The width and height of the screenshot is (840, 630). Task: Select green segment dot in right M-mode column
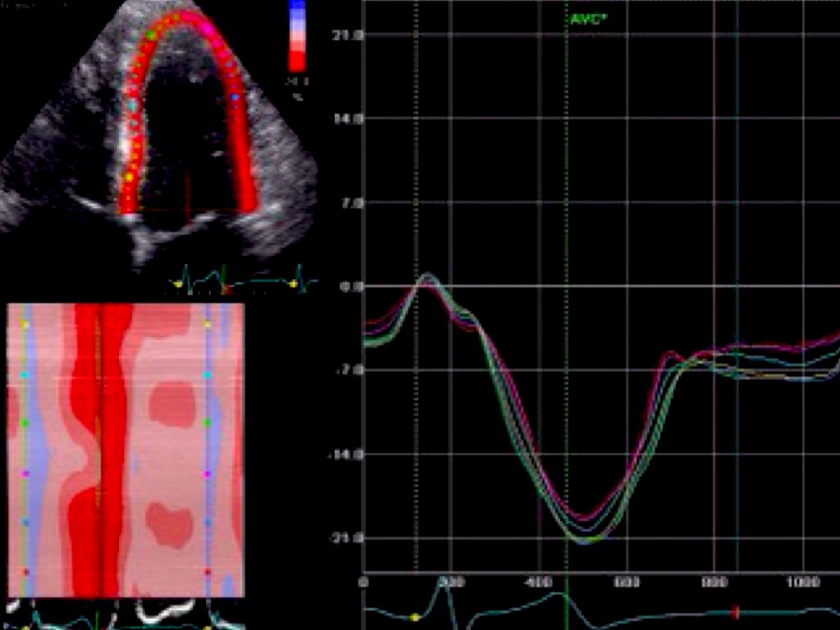point(208,423)
